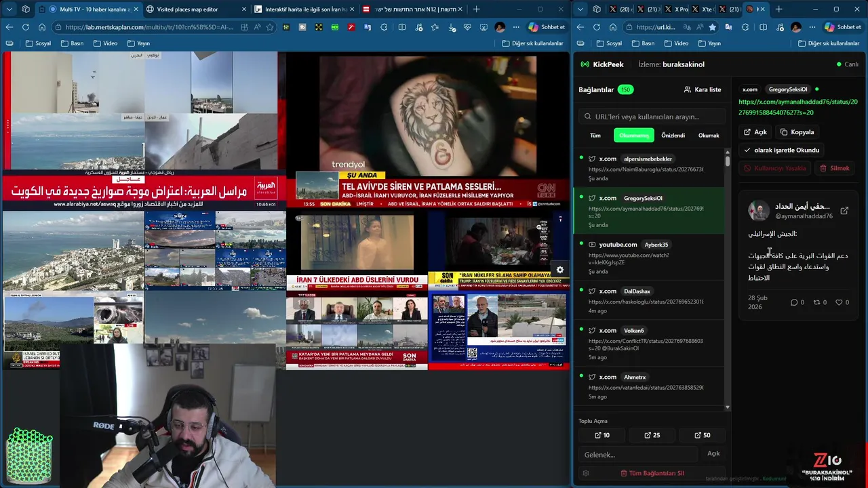868x488 pixels.
Task: Select the Ahmetrx link row
Action: 650,386
